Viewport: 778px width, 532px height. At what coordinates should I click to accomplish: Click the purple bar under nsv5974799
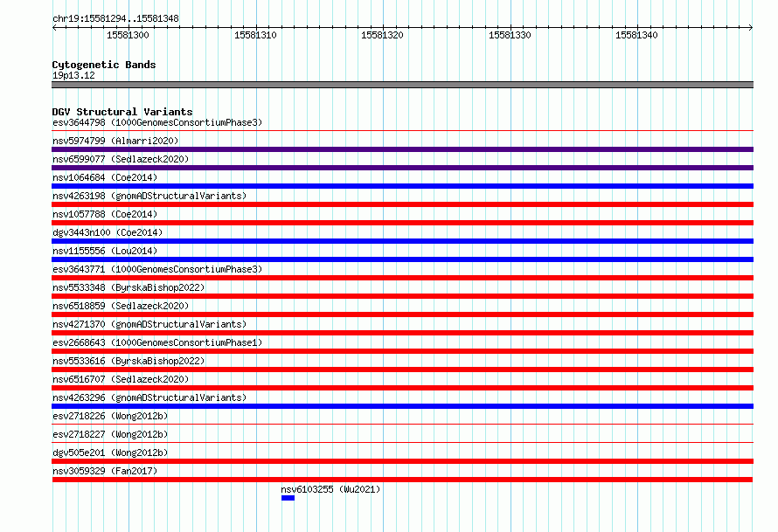tap(402, 149)
